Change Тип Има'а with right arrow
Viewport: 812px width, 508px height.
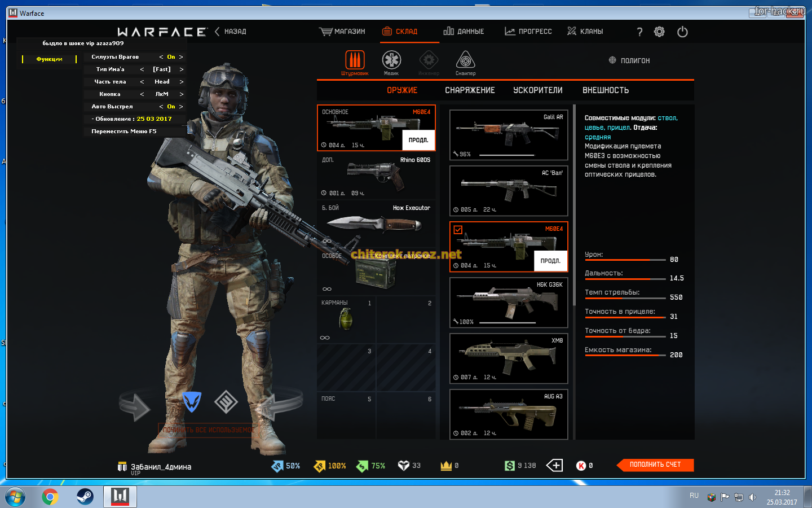pyautogui.click(x=182, y=69)
